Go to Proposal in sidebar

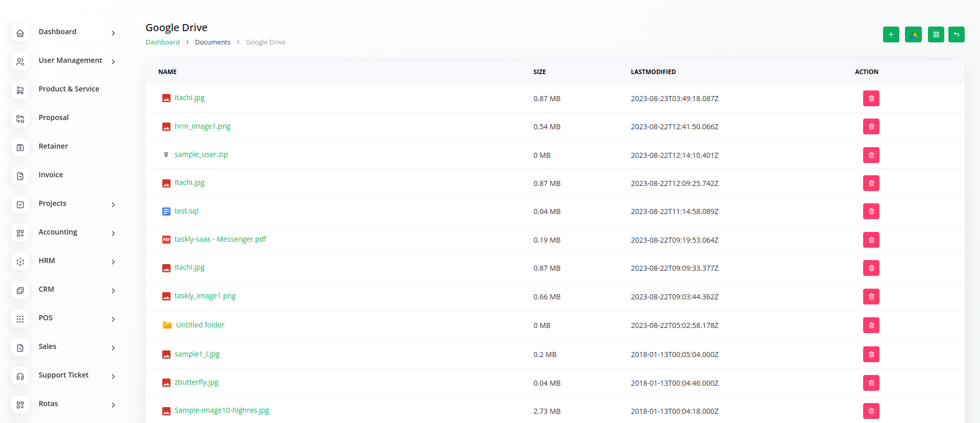point(54,118)
